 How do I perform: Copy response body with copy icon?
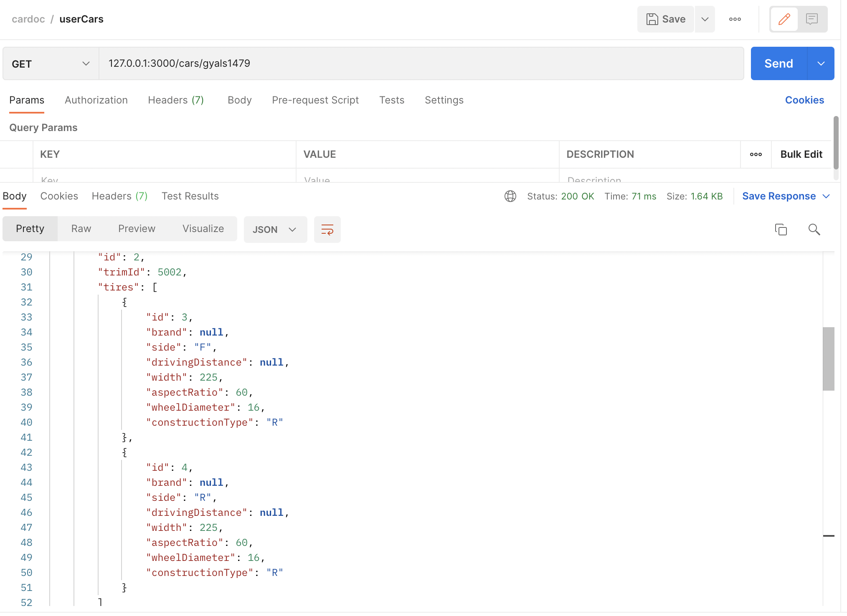tap(781, 230)
